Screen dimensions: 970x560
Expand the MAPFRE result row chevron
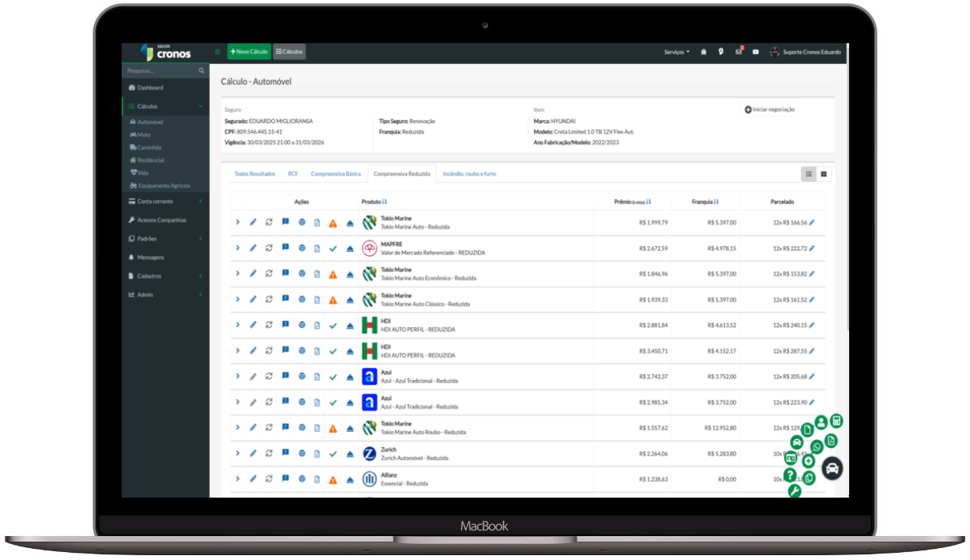[238, 248]
